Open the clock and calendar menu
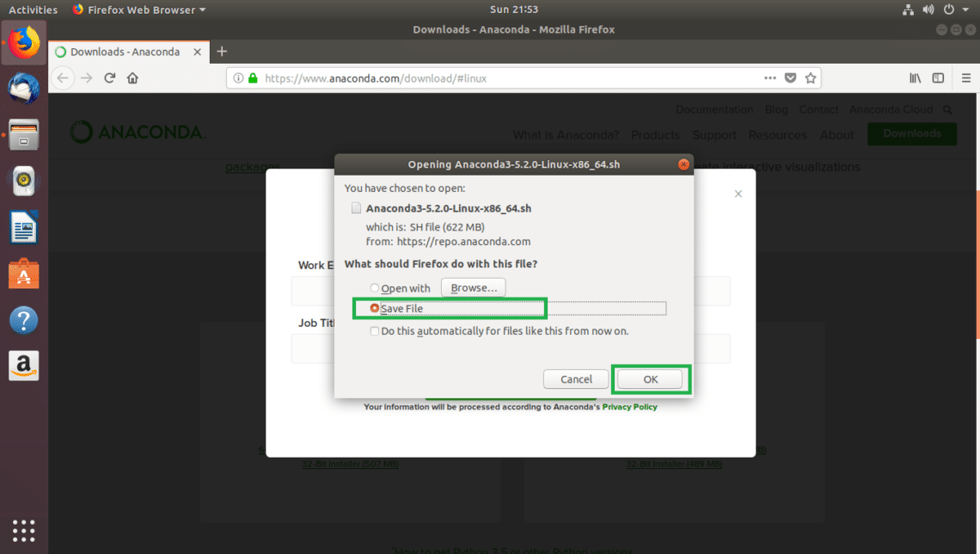 (514, 9)
